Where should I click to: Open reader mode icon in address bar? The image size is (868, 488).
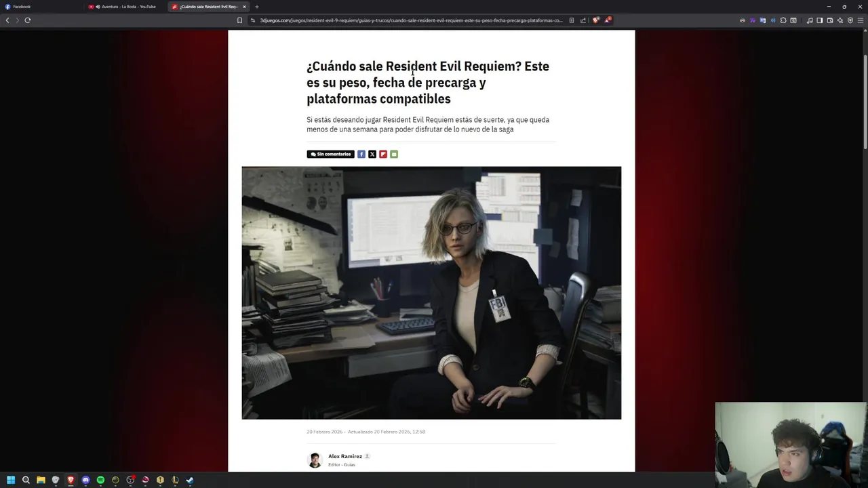pos(572,20)
